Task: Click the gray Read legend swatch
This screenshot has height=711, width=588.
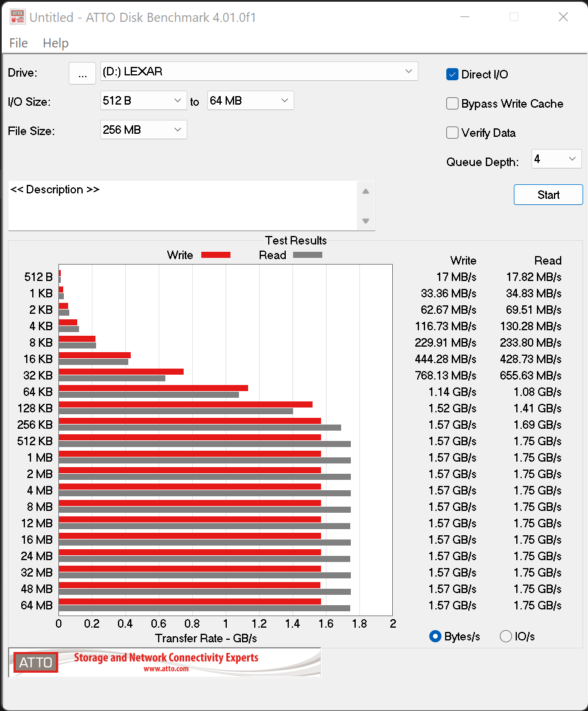Action: (308, 255)
